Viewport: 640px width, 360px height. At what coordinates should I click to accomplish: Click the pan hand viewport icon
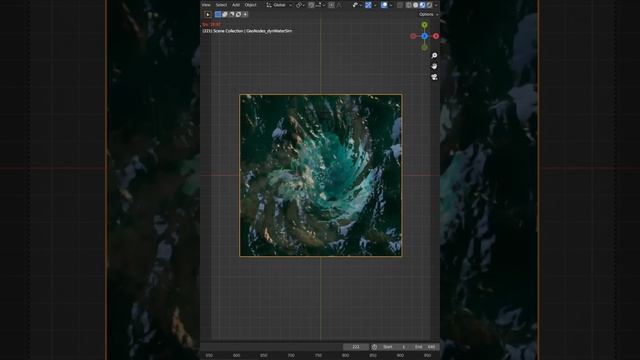[434, 66]
